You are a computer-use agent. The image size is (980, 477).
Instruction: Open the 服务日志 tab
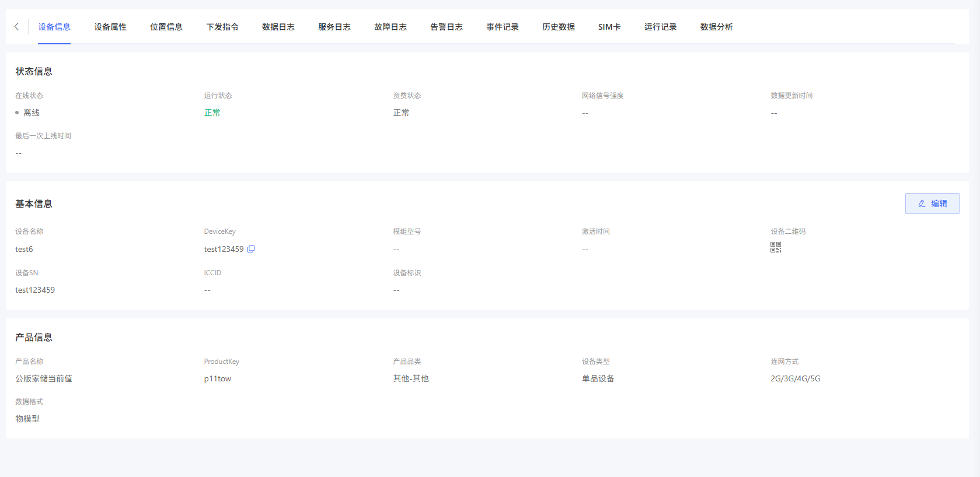click(x=334, y=27)
